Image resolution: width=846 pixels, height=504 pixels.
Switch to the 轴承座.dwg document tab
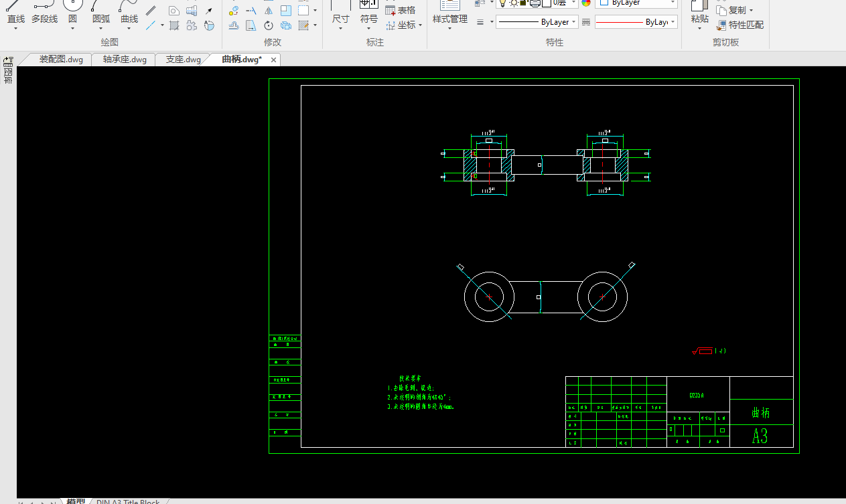(125, 60)
